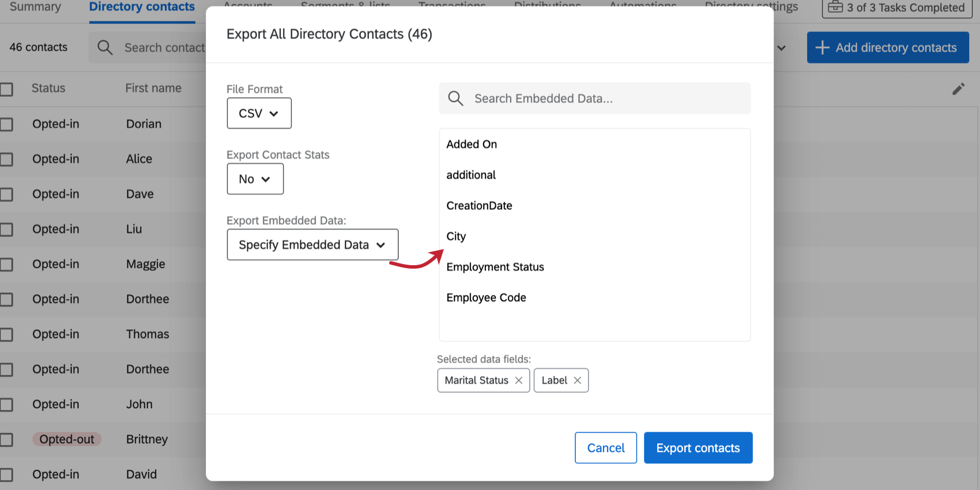Select the checkbox beside Brittney's row
This screenshot has width=980, height=490.
tap(7, 440)
